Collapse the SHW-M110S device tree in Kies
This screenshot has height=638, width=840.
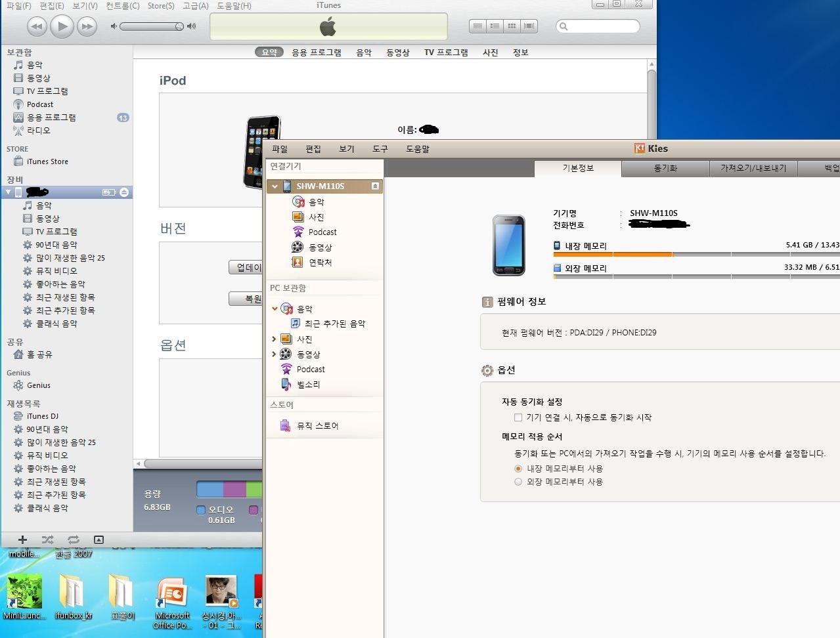(275, 186)
